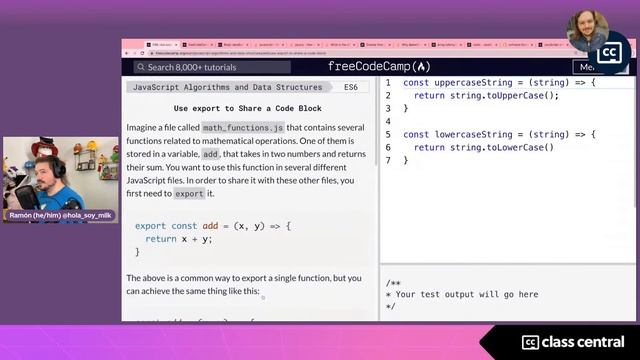Select the first active browser tab
The height and width of the screenshot is (360, 640).
(x=162, y=44)
